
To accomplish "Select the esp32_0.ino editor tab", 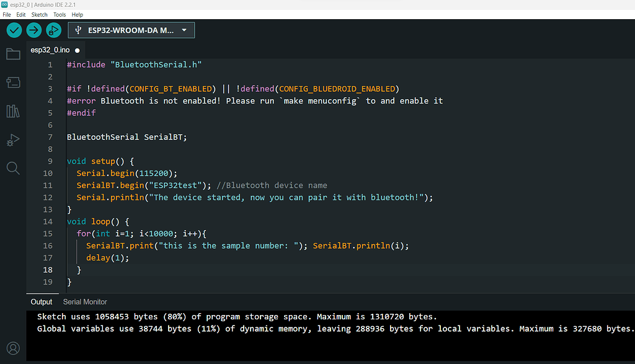I will point(50,50).
